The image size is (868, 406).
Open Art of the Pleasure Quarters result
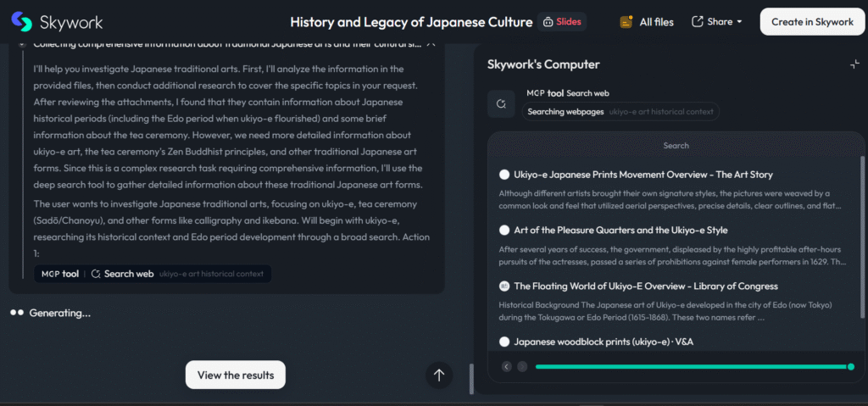pos(620,231)
